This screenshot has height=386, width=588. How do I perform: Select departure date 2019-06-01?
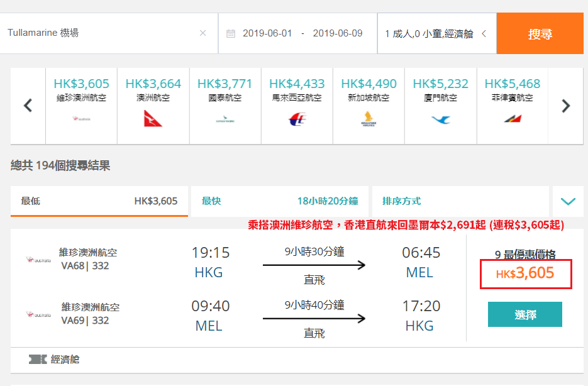pyautogui.click(x=267, y=33)
